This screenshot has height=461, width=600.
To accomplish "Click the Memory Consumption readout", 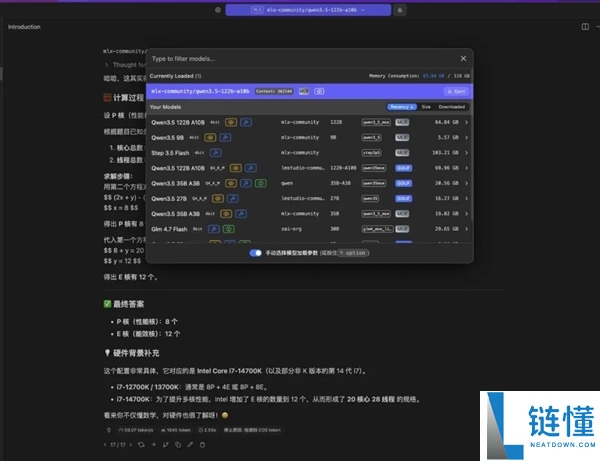I will pos(419,76).
